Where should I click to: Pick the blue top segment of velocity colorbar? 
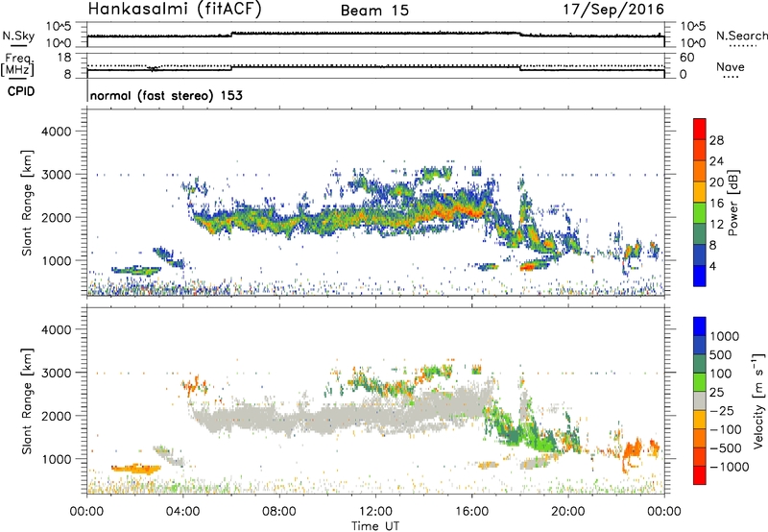(700, 326)
